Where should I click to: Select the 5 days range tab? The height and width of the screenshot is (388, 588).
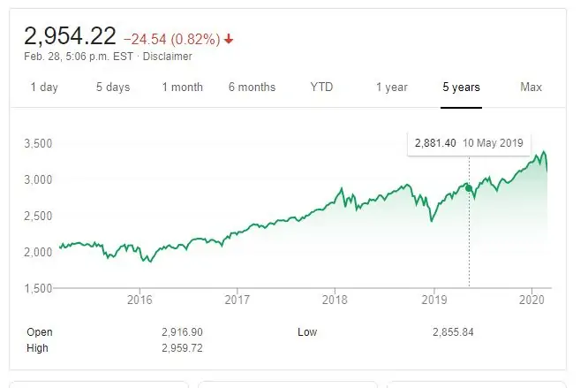point(111,87)
